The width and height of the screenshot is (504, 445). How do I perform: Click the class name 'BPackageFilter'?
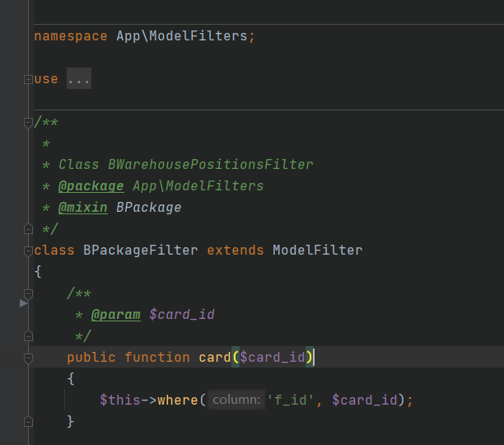tap(141, 251)
